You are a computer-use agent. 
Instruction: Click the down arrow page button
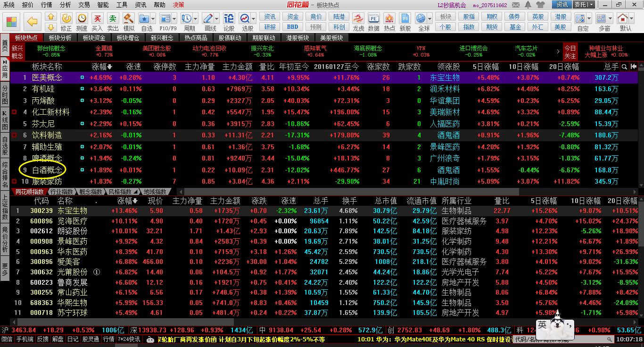[51, 27]
